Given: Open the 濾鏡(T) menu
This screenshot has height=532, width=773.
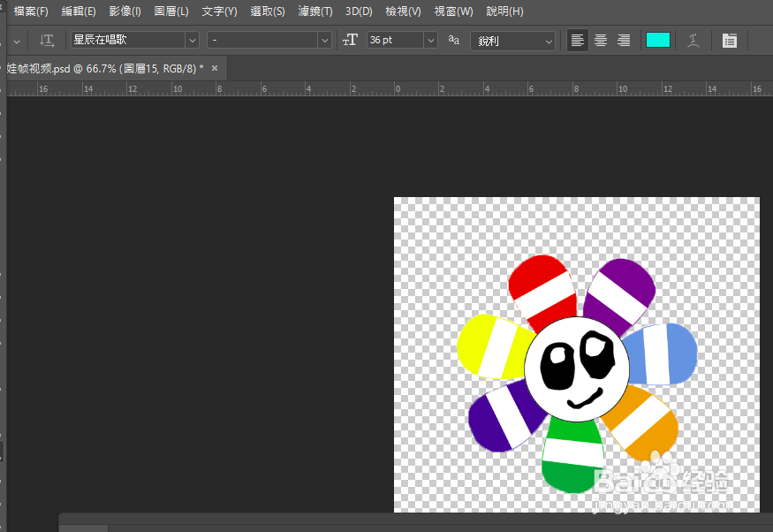Looking at the screenshot, I should coord(315,11).
